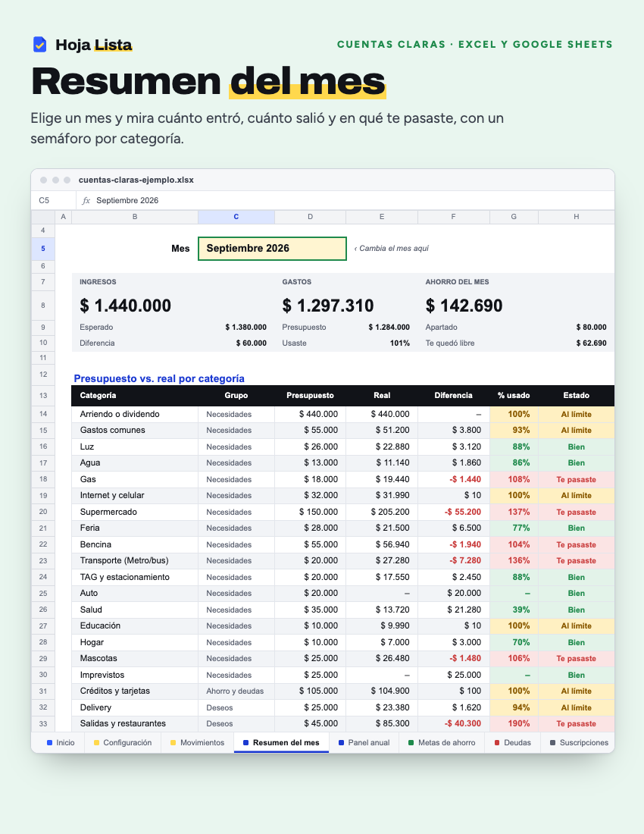
Task: Click the formula bar text Septiembre 2026
Action: pos(127,200)
